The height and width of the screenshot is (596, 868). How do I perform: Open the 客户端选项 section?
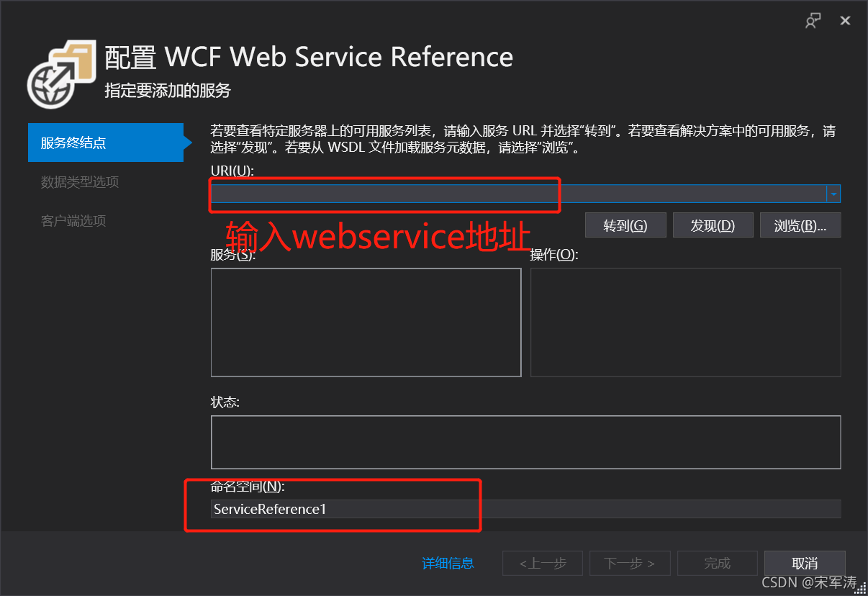(74, 221)
